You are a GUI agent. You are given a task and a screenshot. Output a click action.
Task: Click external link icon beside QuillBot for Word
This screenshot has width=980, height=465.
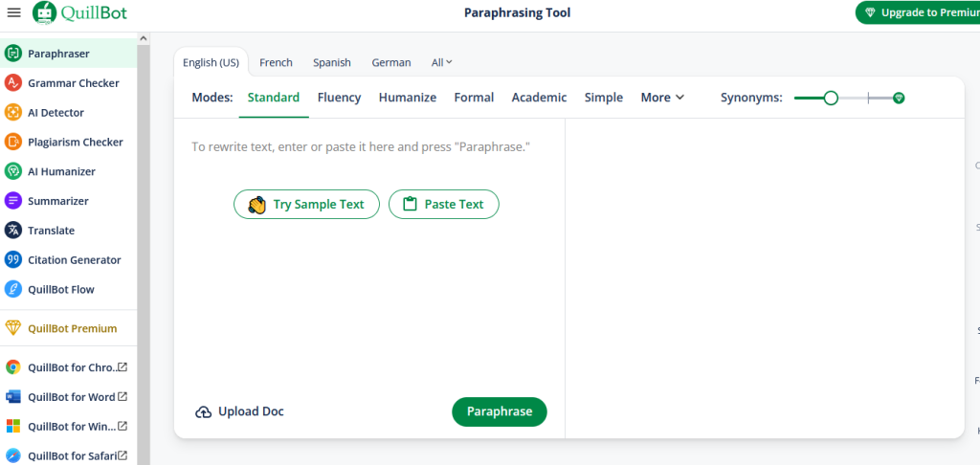[123, 396]
